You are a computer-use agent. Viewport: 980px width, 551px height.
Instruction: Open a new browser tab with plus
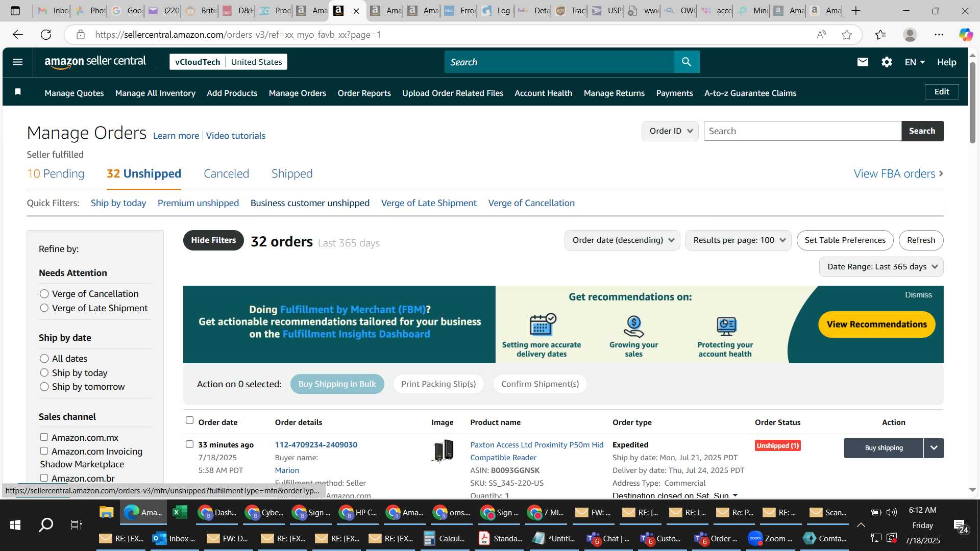click(x=856, y=11)
